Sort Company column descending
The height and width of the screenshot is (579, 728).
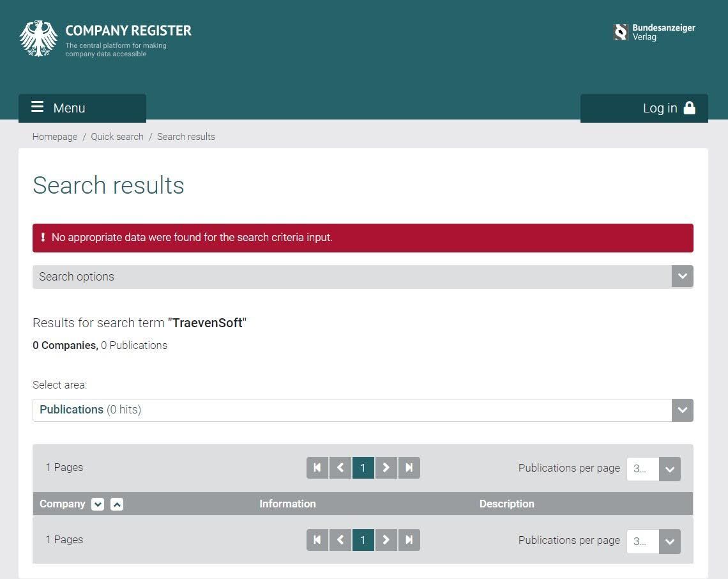pos(98,504)
